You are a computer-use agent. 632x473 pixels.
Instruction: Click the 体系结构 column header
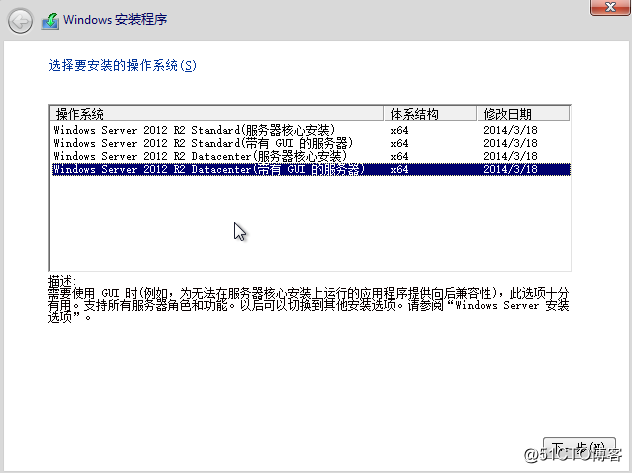point(430,114)
